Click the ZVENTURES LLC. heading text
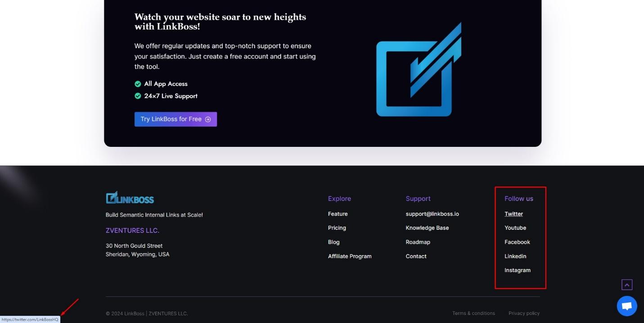This screenshot has width=644, height=323. click(132, 231)
